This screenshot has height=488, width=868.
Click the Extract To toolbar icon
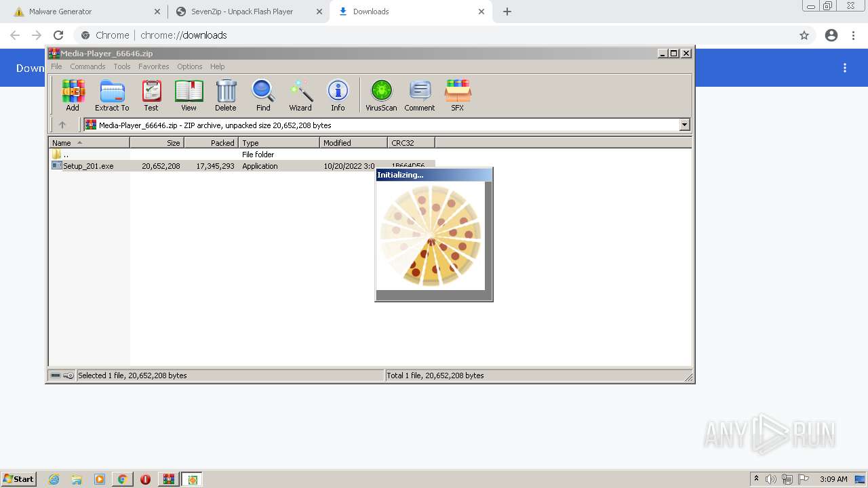click(x=112, y=95)
